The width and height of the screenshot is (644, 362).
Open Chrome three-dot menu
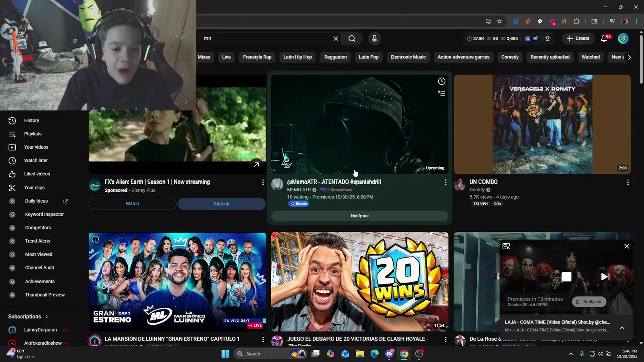(636, 21)
